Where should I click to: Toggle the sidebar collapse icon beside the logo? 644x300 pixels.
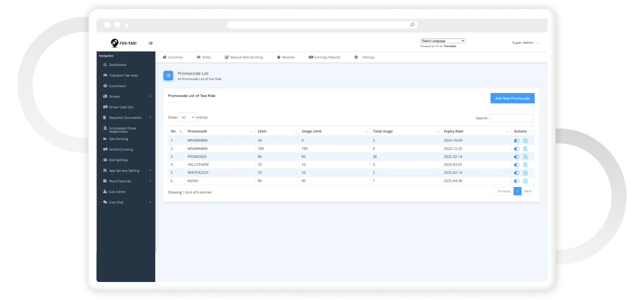click(151, 43)
